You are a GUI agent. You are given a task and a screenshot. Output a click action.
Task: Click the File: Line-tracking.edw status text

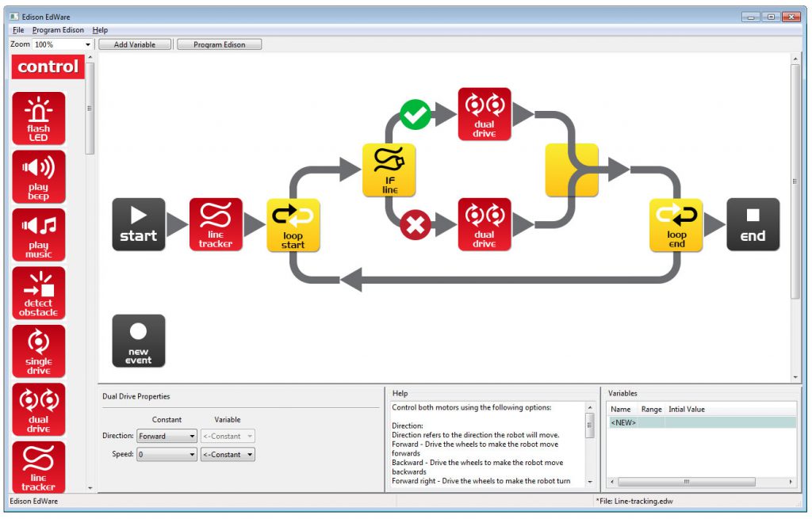pyautogui.click(x=634, y=501)
